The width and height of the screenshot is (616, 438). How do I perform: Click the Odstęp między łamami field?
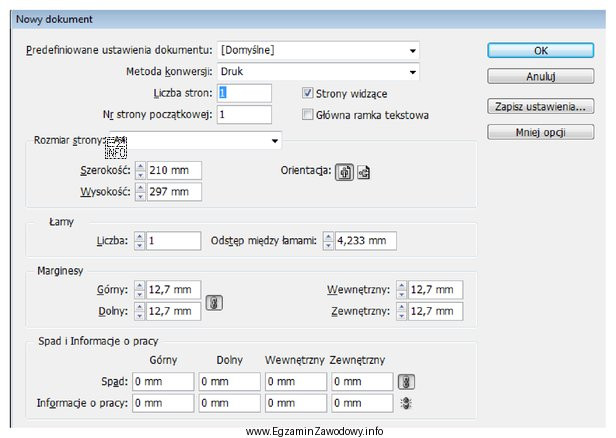366,241
